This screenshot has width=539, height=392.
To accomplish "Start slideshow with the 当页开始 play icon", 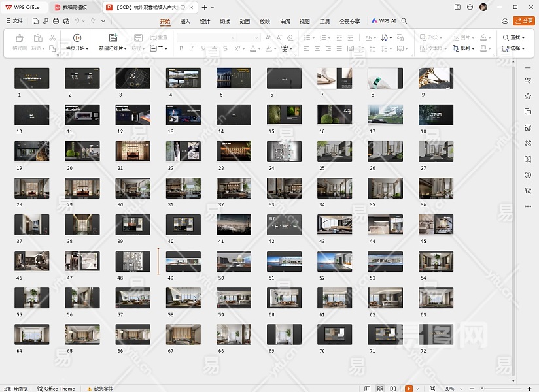I will pos(77,38).
